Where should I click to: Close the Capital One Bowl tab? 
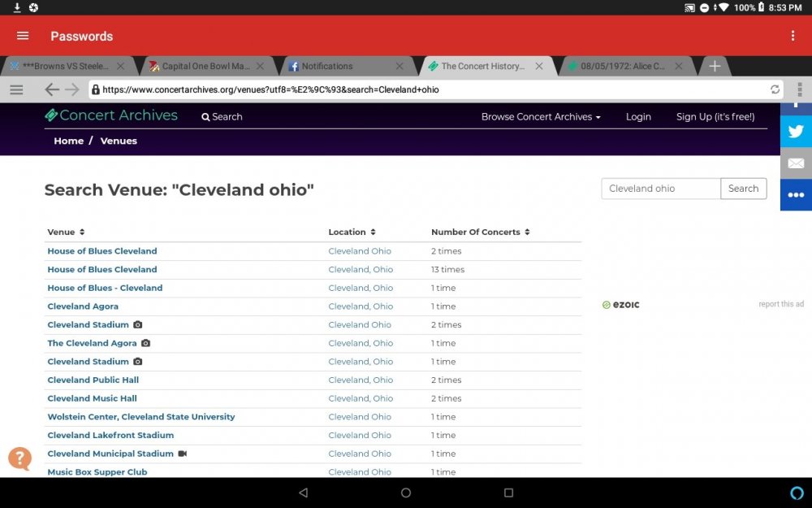pos(260,67)
